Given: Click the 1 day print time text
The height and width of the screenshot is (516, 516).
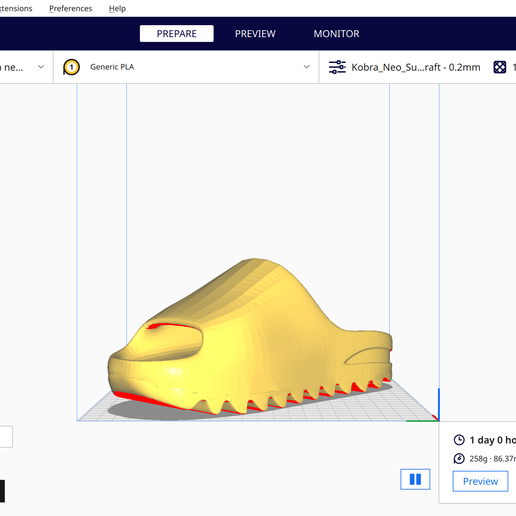Looking at the screenshot, I should pos(493,440).
